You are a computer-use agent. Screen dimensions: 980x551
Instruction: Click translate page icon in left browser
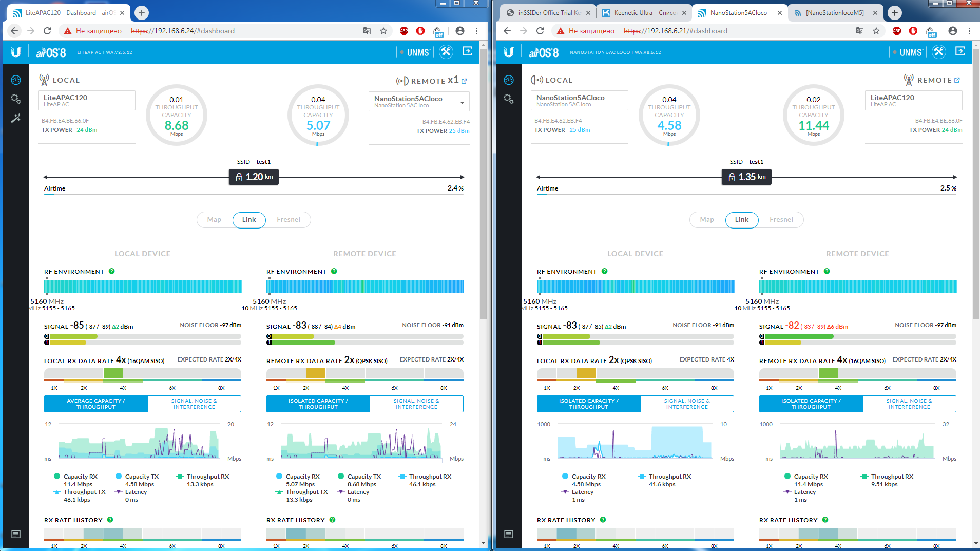(x=367, y=31)
